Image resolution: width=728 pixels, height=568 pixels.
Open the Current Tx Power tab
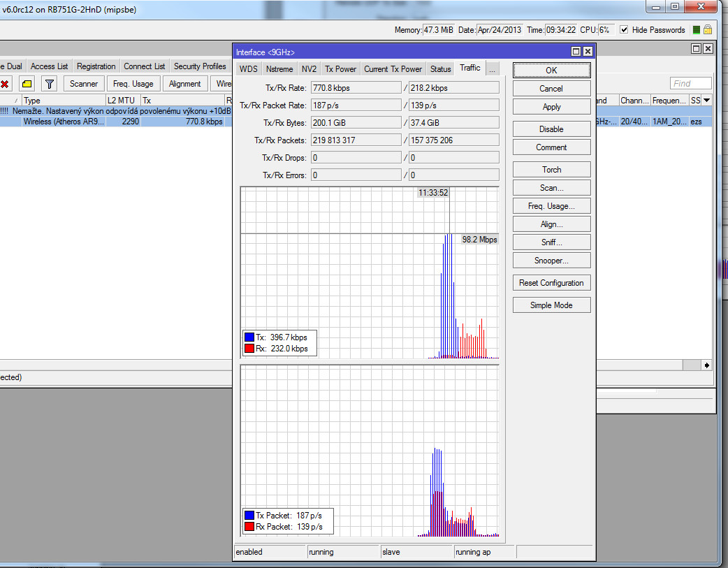[x=393, y=68]
